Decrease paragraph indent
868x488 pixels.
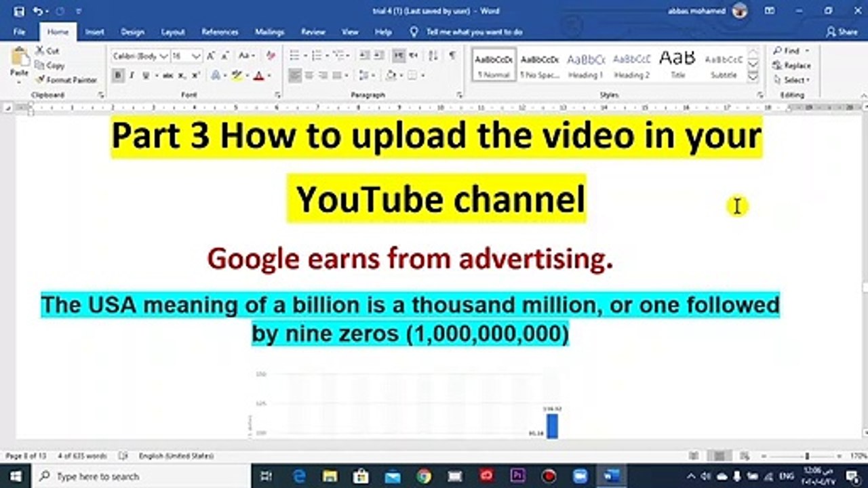pyautogui.click(x=364, y=56)
